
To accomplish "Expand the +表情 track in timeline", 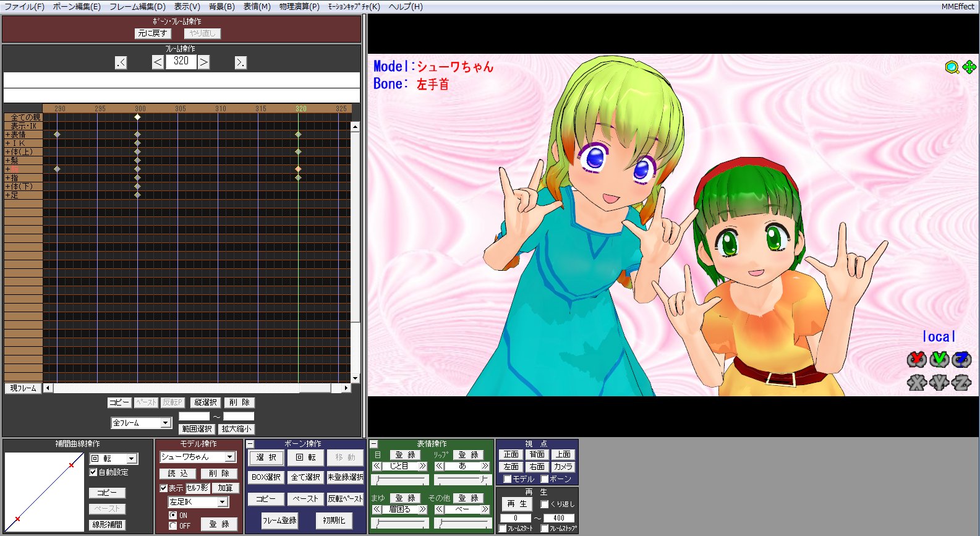I will pyautogui.click(x=7, y=135).
